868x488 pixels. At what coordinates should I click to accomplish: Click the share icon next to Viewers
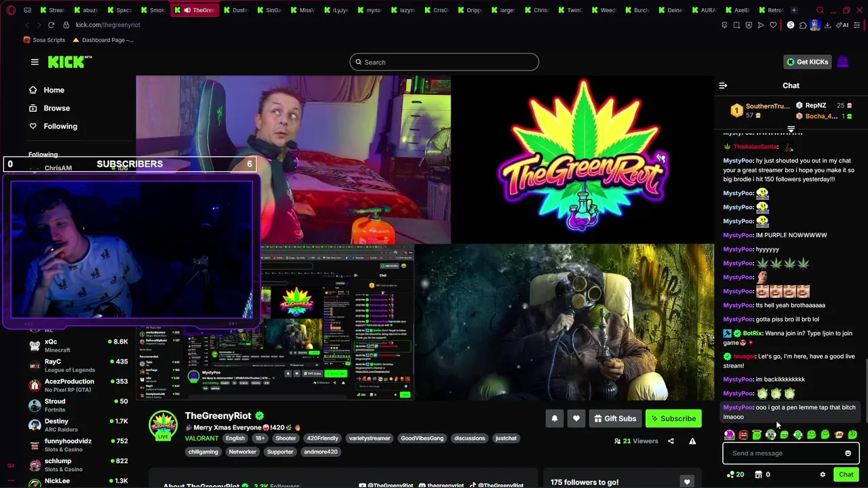671,441
